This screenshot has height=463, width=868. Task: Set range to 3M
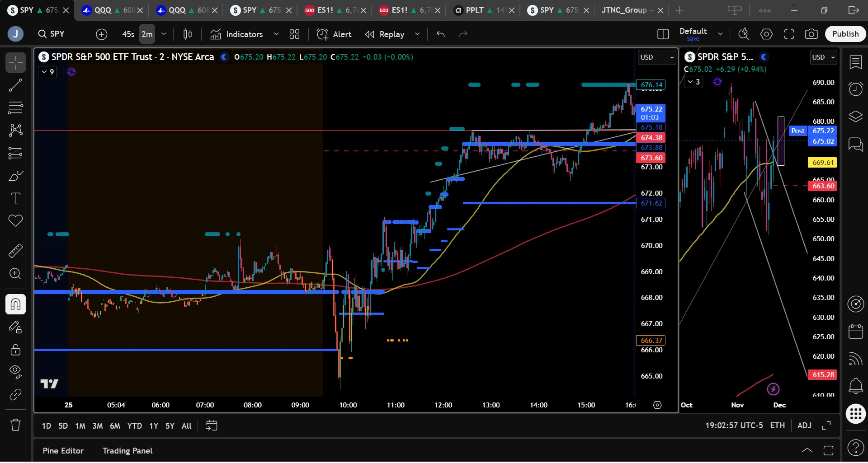click(x=98, y=426)
